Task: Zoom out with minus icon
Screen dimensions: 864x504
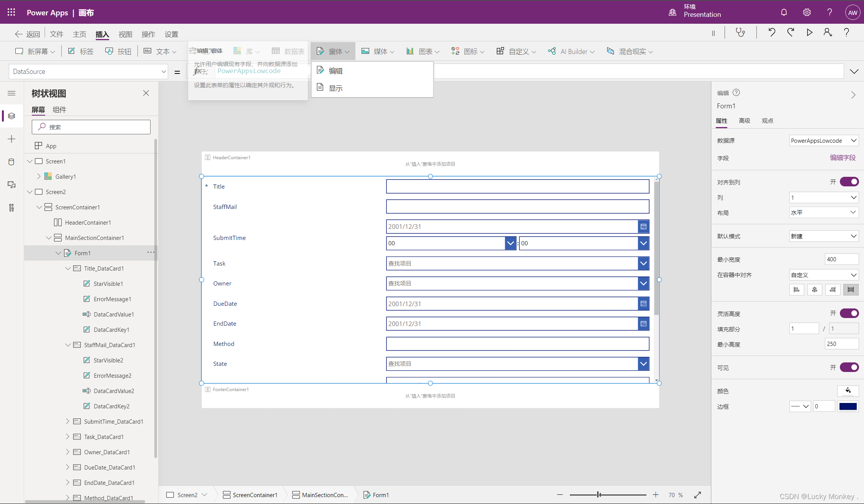Action: (560, 495)
